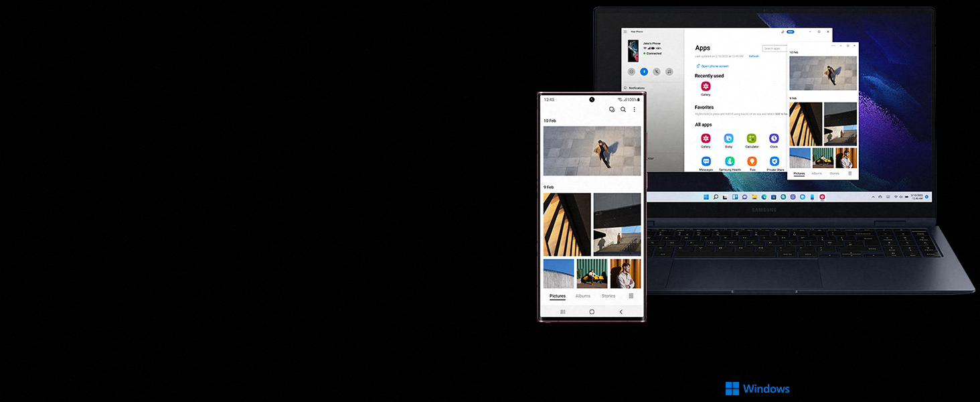
Task: Open the green bench photo in the laptop gallery window
Action: pyautogui.click(x=823, y=158)
